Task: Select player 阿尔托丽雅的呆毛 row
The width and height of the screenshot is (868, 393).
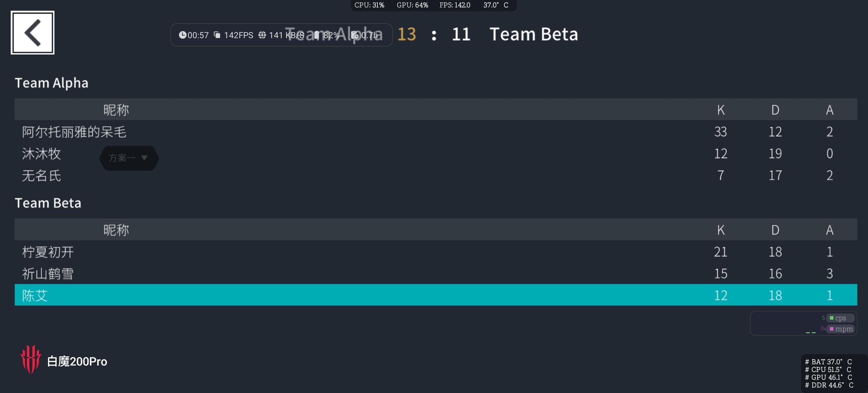Action: click(436, 132)
